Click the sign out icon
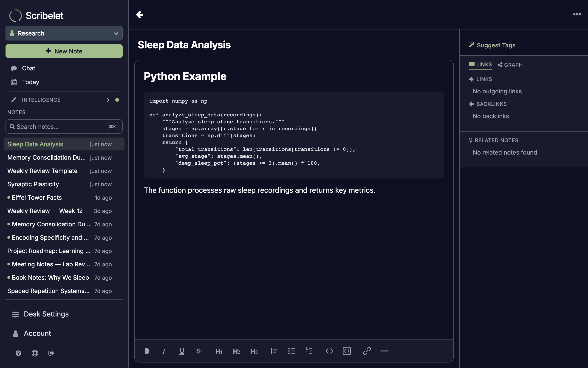This screenshot has width=588, height=368. (51, 353)
